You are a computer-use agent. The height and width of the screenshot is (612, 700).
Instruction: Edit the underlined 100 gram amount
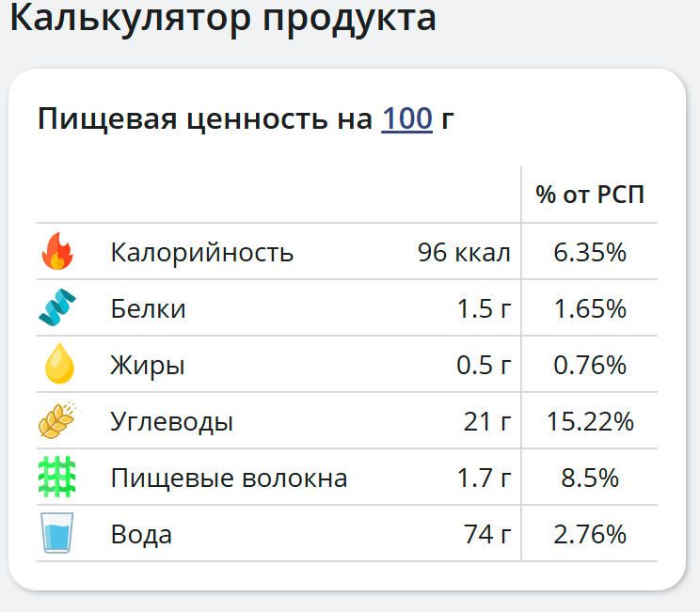pyautogui.click(x=406, y=118)
